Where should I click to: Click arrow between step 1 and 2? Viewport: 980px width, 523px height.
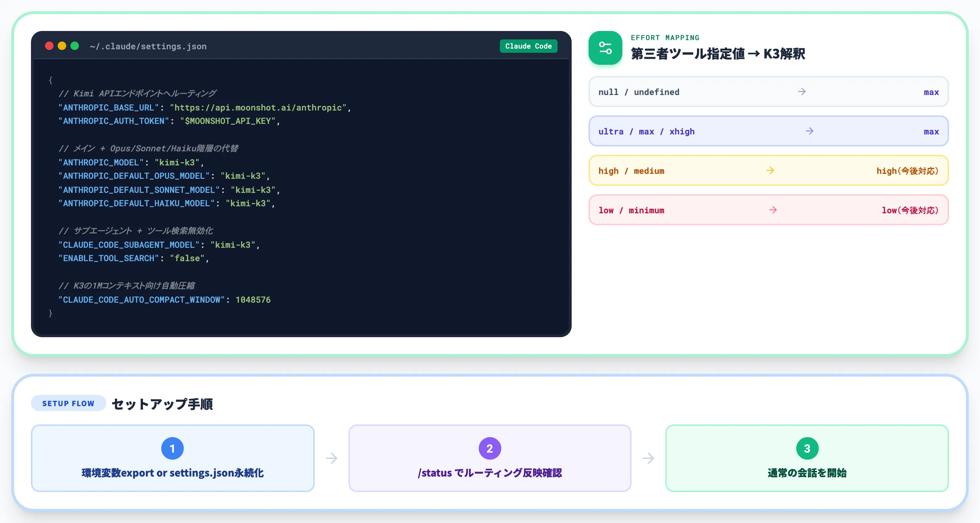click(x=331, y=458)
